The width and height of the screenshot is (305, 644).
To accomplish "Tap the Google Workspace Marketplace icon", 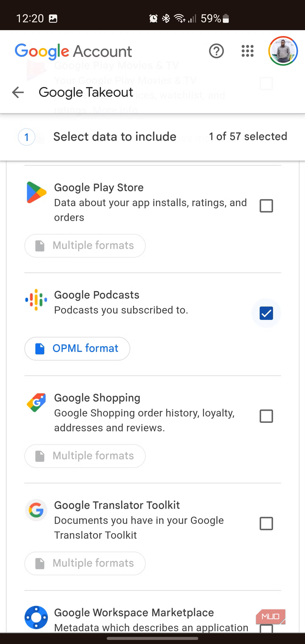I will pyautogui.click(x=36, y=617).
